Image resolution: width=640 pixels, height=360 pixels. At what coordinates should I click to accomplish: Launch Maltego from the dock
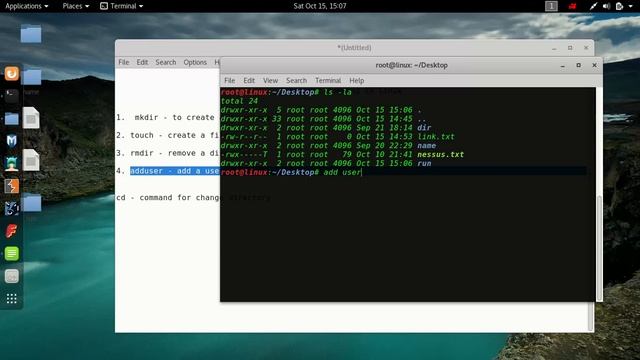(x=12, y=209)
